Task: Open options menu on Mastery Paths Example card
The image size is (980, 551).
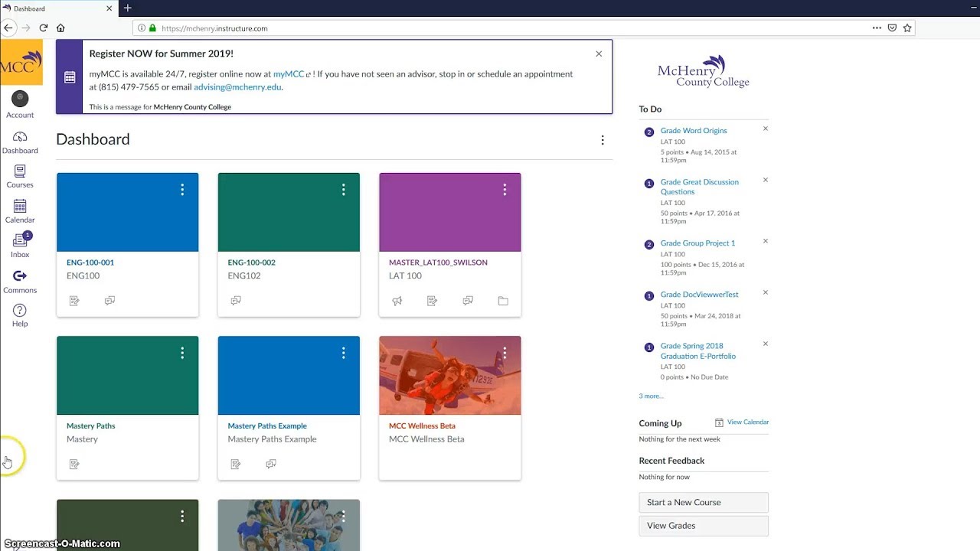Action: tap(344, 353)
